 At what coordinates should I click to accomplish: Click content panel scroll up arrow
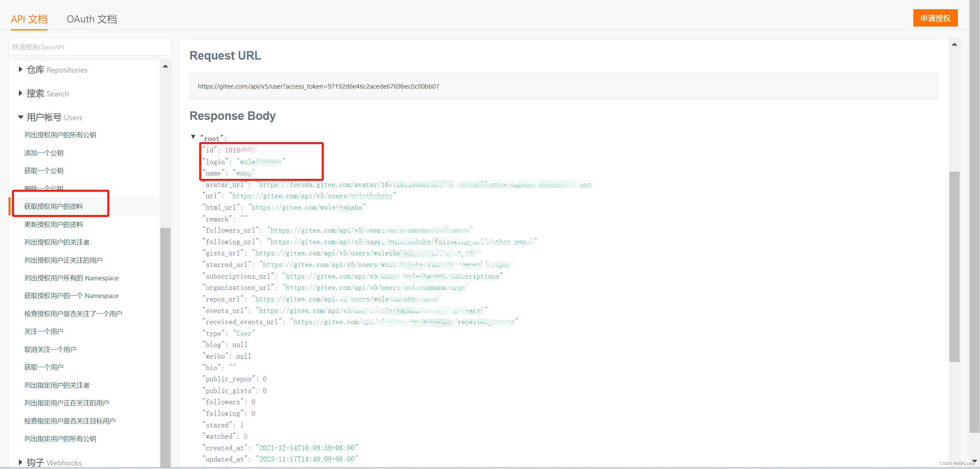pos(954,45)
